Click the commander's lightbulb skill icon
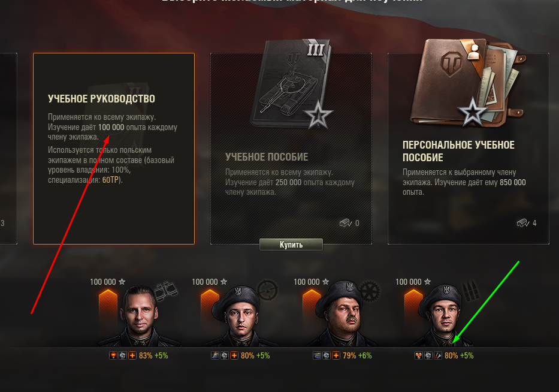 click(x=113, y=355)
